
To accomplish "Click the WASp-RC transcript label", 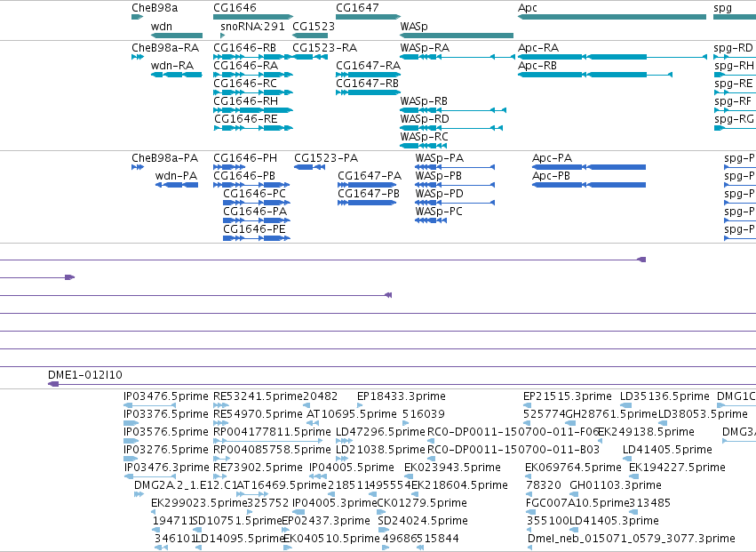I will click(425, 137).
